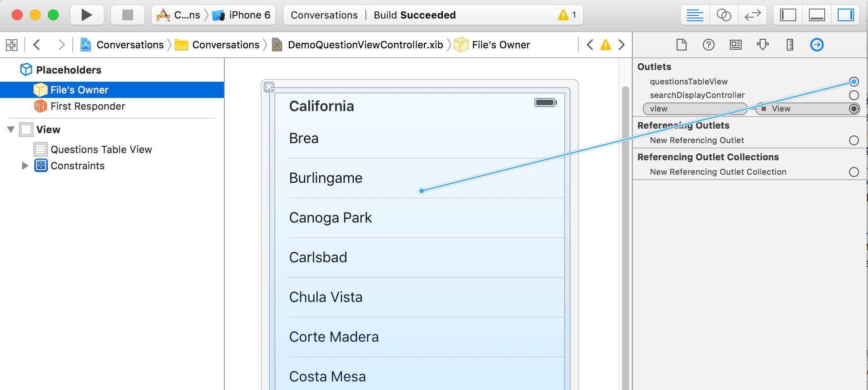
Task: Toggle the Debug area panel
Action: (x=817, y=15)
